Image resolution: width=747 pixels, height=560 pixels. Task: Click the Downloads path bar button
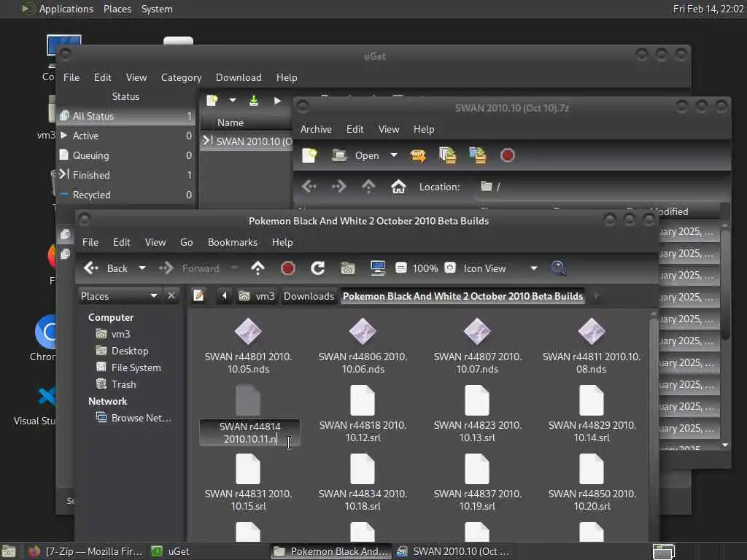pyautogui.click(x=309, y=296)
